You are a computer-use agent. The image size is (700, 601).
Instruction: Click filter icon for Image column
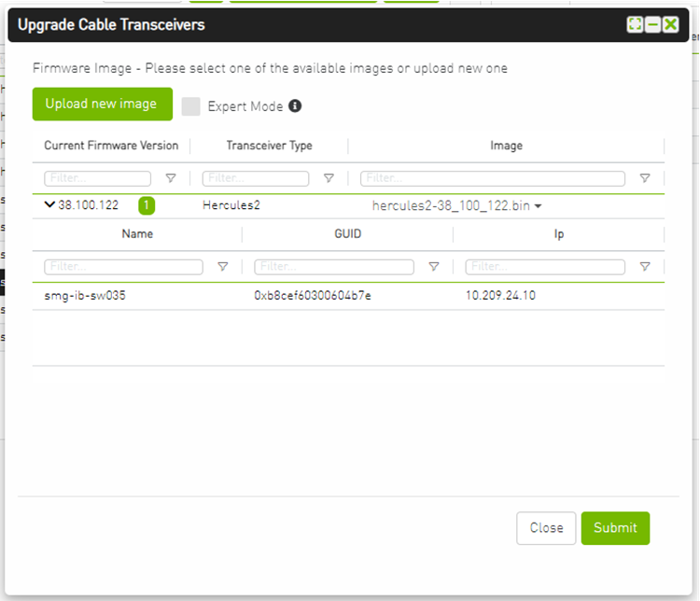[645, 178]
